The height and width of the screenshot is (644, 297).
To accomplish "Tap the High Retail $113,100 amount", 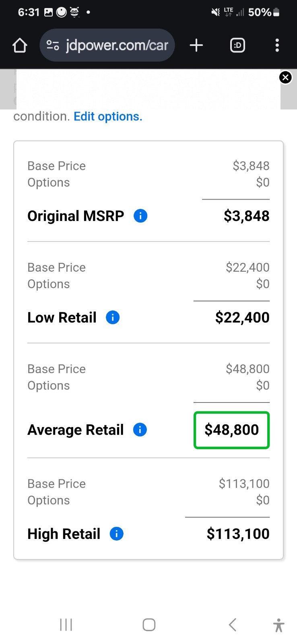I will click(x=238, y=534).
